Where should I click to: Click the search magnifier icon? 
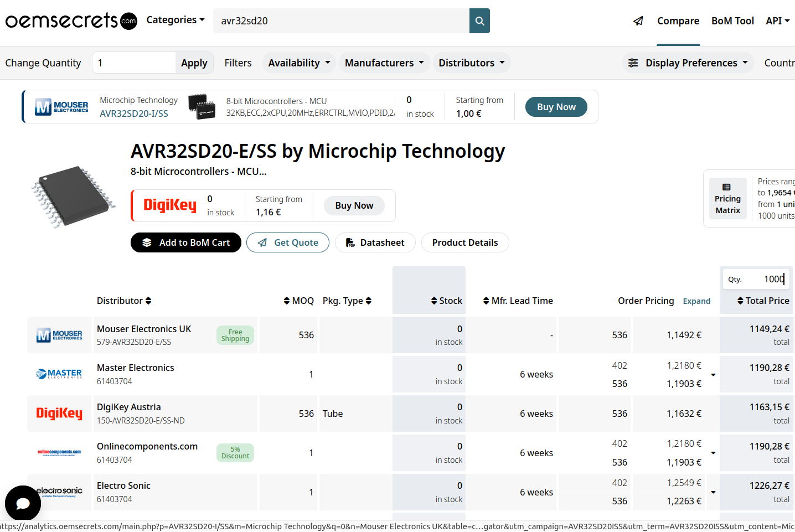point(479,21)
